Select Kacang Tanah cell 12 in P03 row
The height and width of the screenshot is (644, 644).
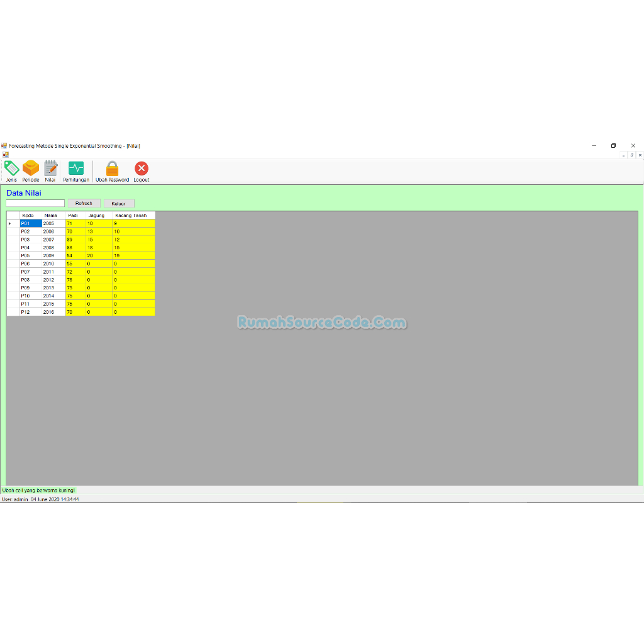pos(134,240)
